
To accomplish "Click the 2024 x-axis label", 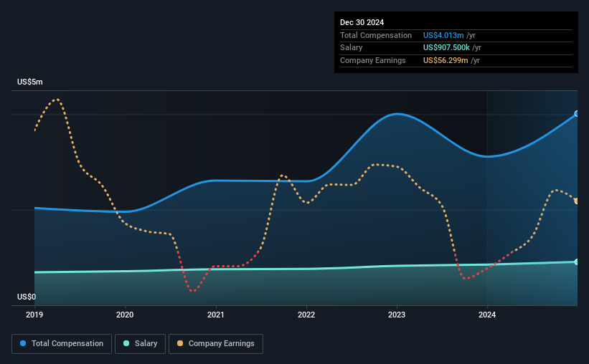I will click(487, 315).
